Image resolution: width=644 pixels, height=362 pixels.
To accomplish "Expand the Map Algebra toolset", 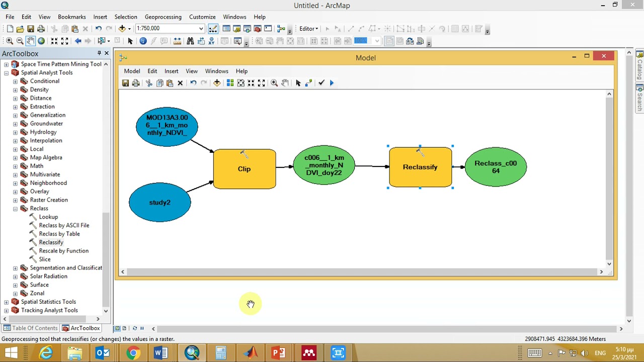I will [15, 158].
